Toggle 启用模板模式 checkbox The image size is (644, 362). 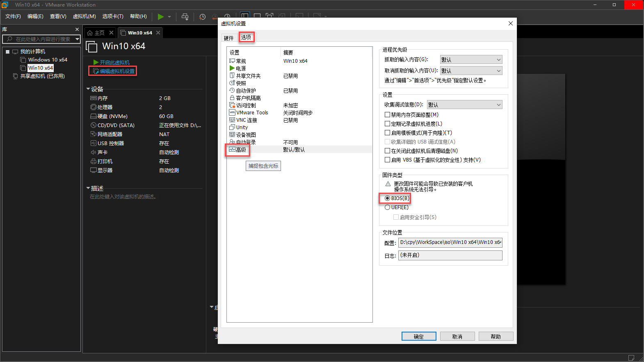point(387,133)
